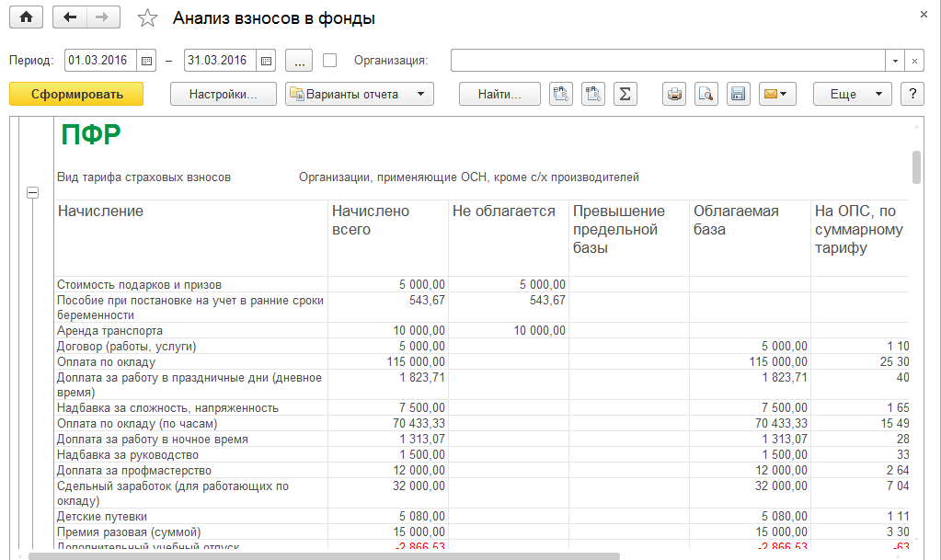Open print preview with magnifier icon

pyautogui.click(x=706, y=94)
